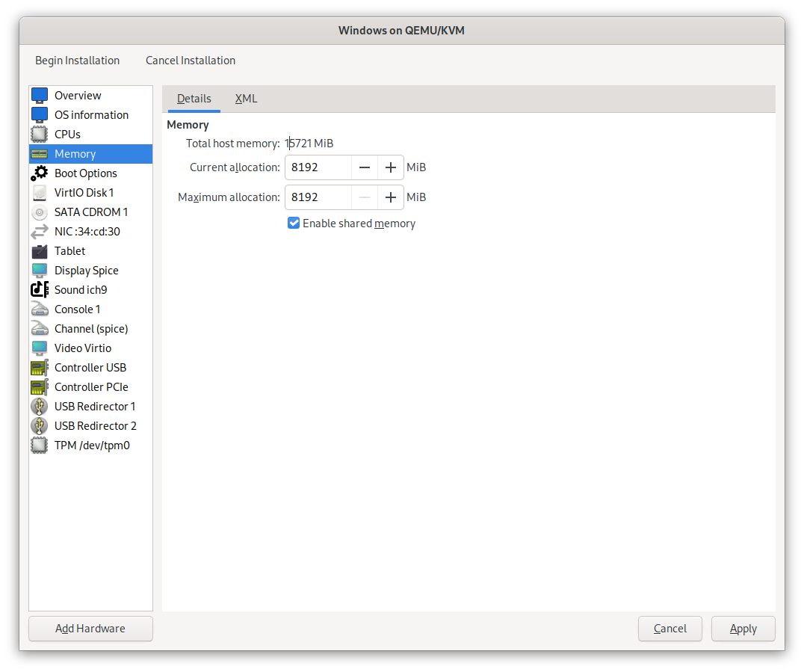Select Video Virtio in the hardware list
The width and height of the screenshot is (804, 672).
click(83, 348)
